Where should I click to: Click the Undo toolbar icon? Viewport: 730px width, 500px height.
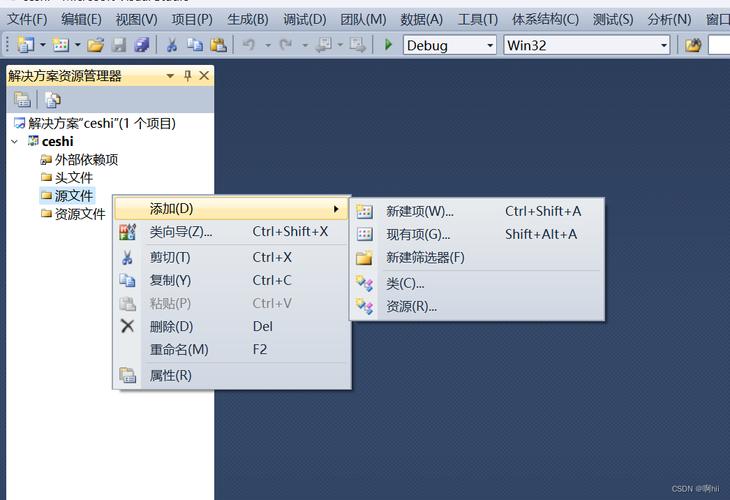249,45
